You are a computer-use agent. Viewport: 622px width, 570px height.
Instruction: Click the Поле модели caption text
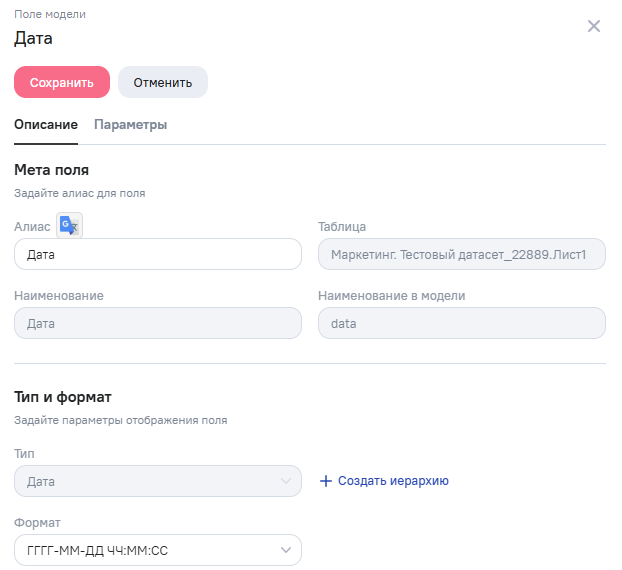tap(50, 14)
